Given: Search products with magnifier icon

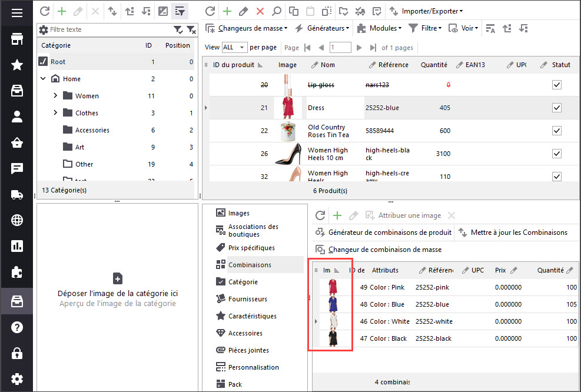Looking at the screenshot, I should pos(277,11).
